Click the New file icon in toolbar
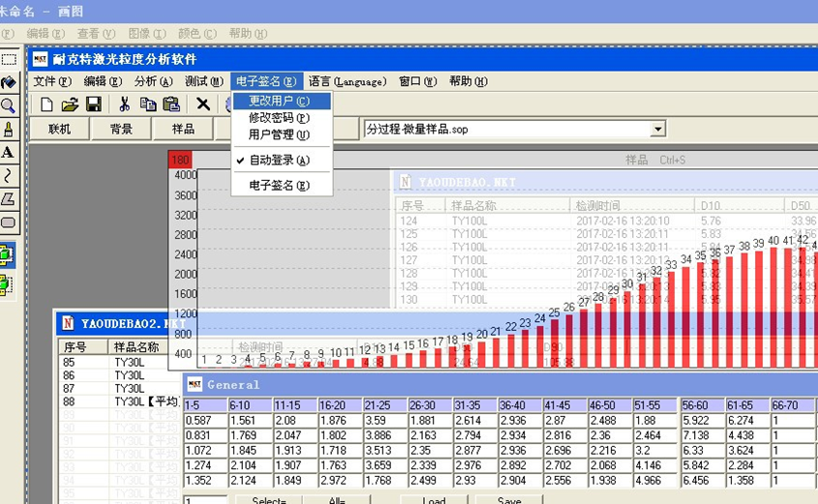 (46, 104)
